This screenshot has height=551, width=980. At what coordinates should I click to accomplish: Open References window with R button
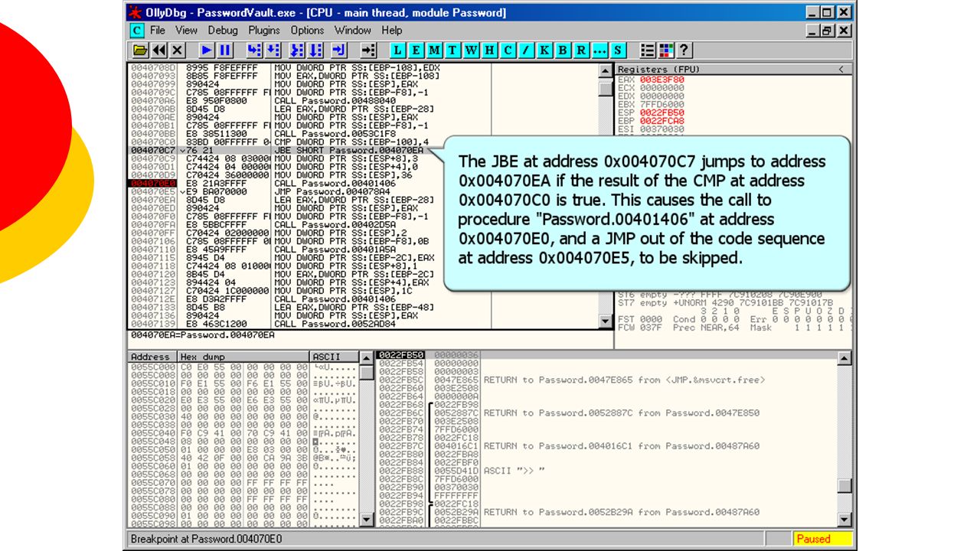[581, 51]
